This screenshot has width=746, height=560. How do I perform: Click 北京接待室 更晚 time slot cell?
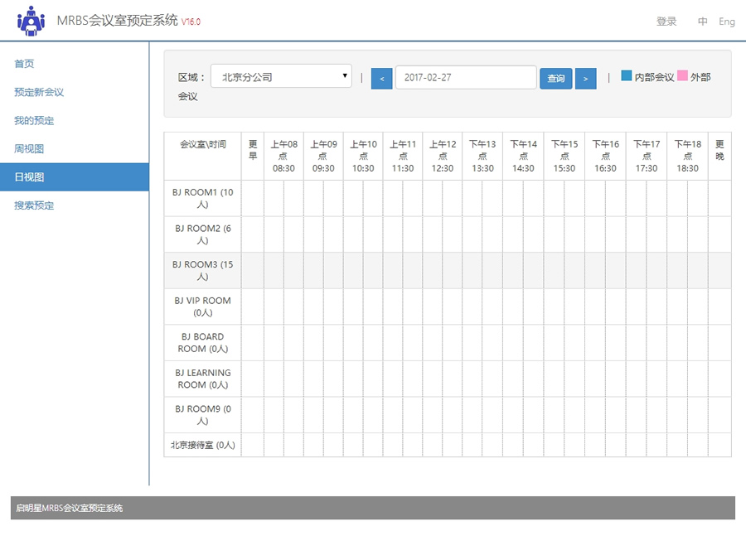point(719,445)
